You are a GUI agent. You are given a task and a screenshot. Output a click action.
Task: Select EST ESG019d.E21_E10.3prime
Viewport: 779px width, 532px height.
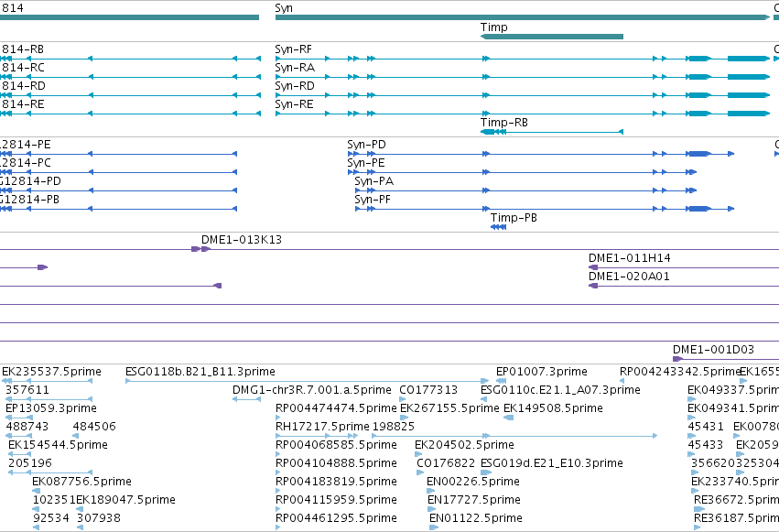[552, 463]
